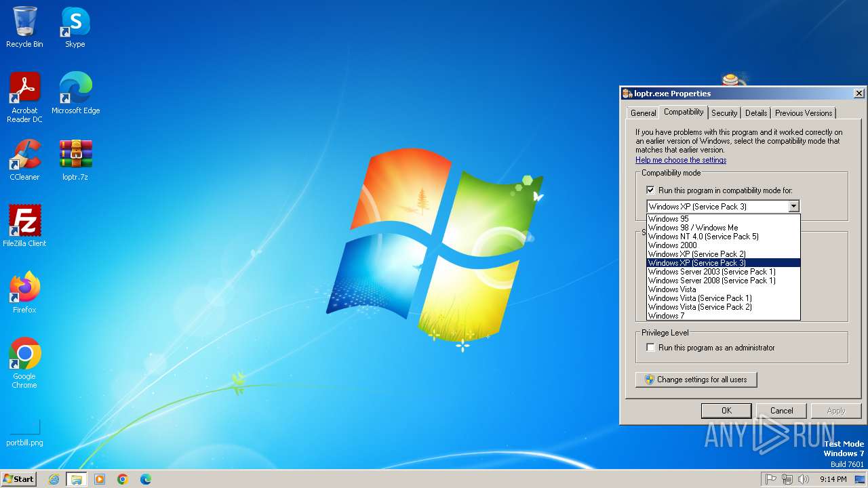Click the Show desktop button
This screenshot has width=868, height=488.
(861, 479)
